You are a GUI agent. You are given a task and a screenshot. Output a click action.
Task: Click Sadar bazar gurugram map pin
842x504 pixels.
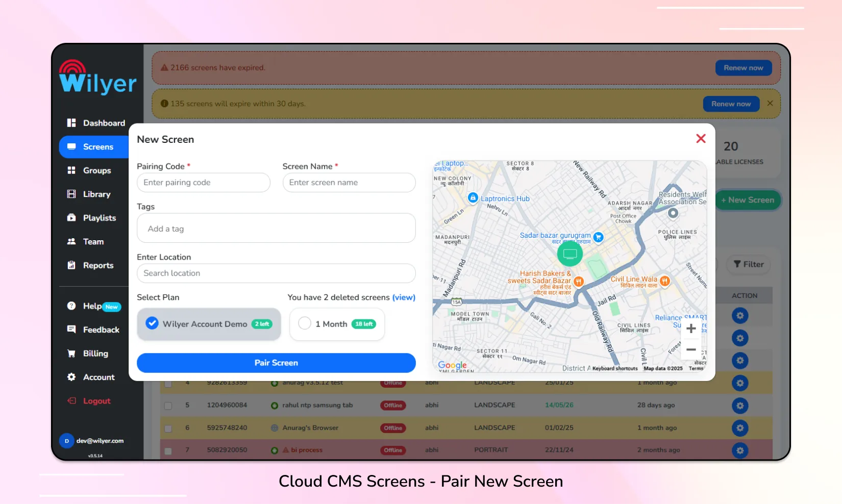click(x=599, y=237)
